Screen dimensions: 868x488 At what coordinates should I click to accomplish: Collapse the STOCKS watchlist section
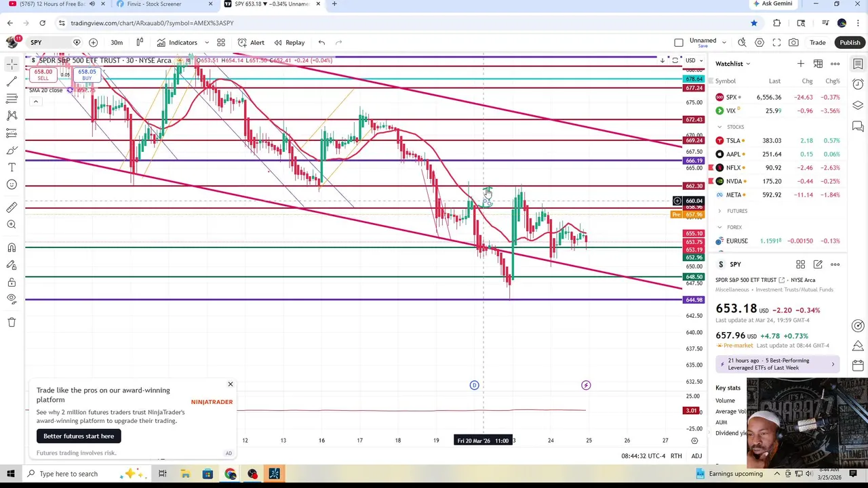click(x=719, y=127)
